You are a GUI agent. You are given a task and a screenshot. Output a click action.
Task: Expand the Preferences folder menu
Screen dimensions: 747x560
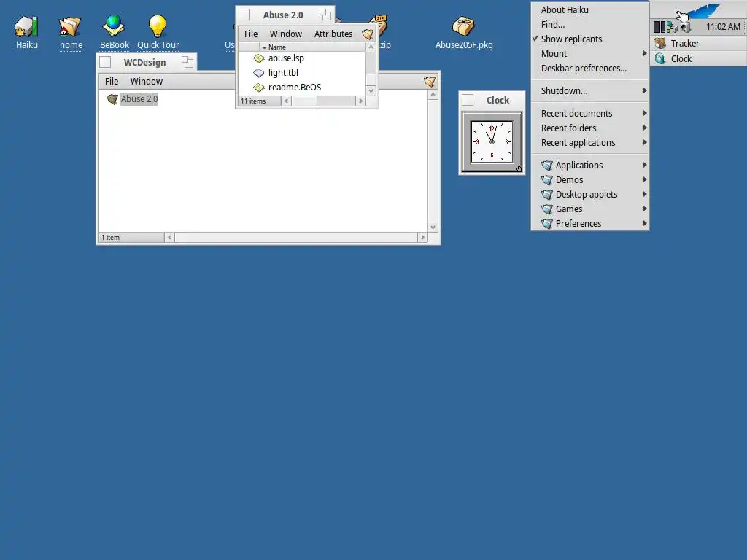pos(589,223)
